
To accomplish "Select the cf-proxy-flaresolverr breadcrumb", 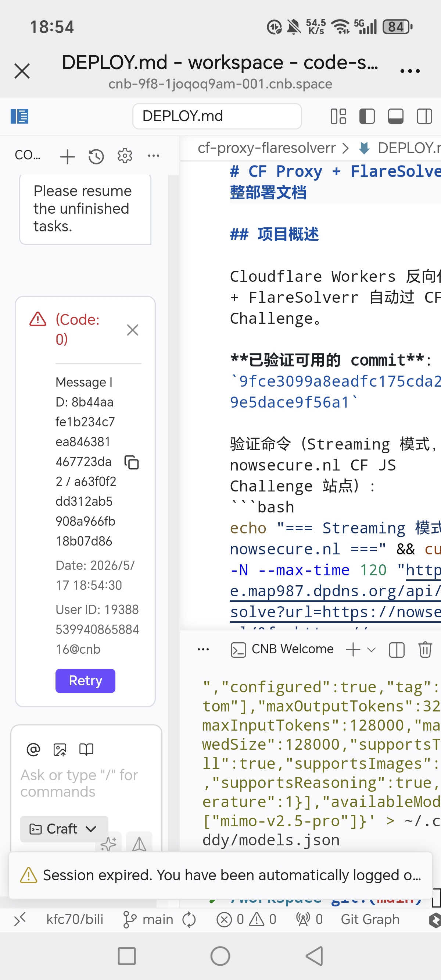I will [266, 148].
